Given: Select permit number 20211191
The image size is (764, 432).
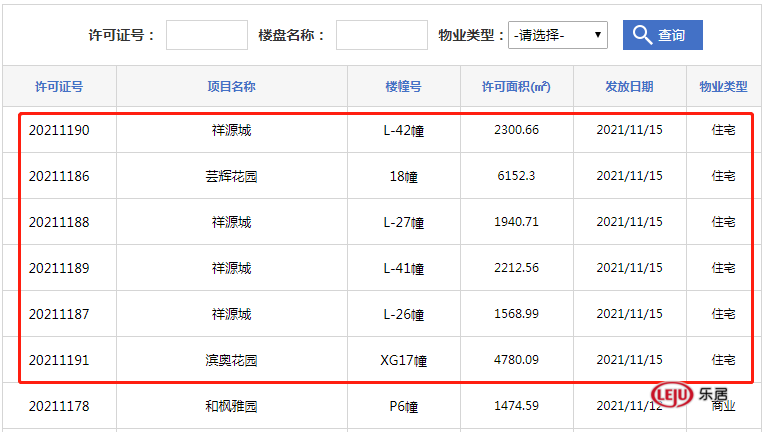Looking at the screenshot, I should tap(59, 360).
